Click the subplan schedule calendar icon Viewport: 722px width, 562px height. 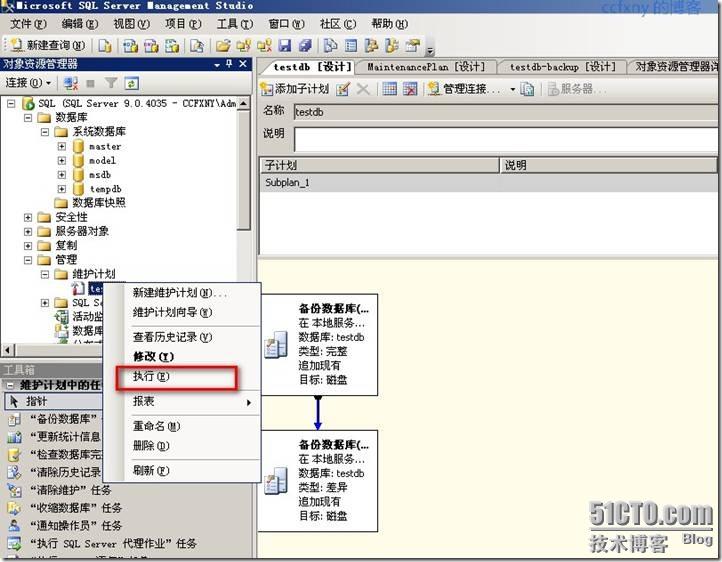(x=390, y=89)
